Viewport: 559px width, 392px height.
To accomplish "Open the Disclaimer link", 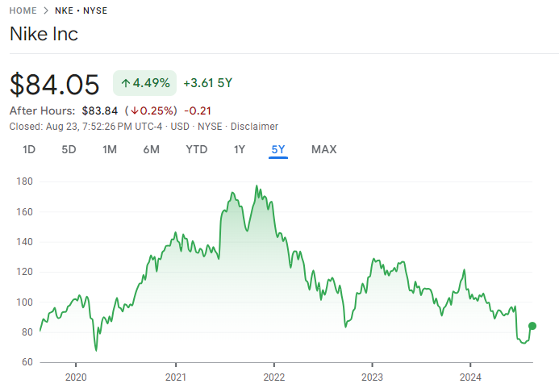I will point(254,127).
